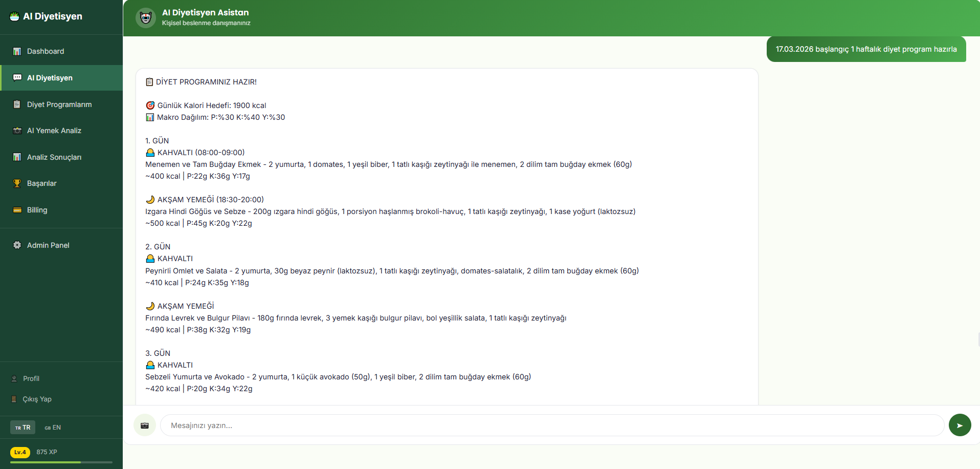Click the AI Diyetisyen Asistan header title
The width and height of the screenshot is (980, 469).
click(x=206, y=12)
